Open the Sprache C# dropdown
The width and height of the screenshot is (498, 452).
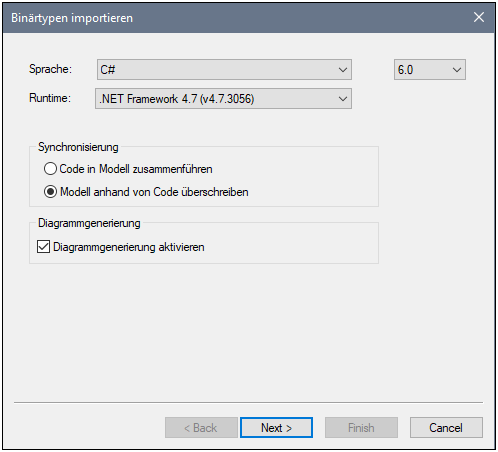pyautogui.click(x=224, y=70)
